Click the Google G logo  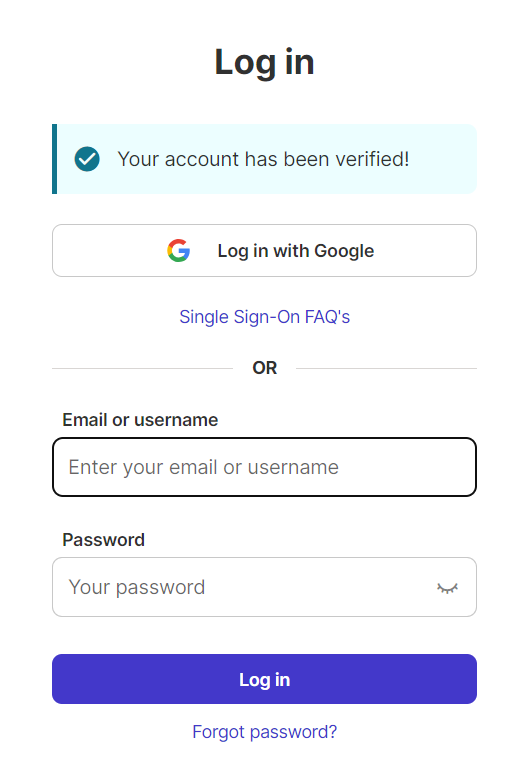(179, 251)
